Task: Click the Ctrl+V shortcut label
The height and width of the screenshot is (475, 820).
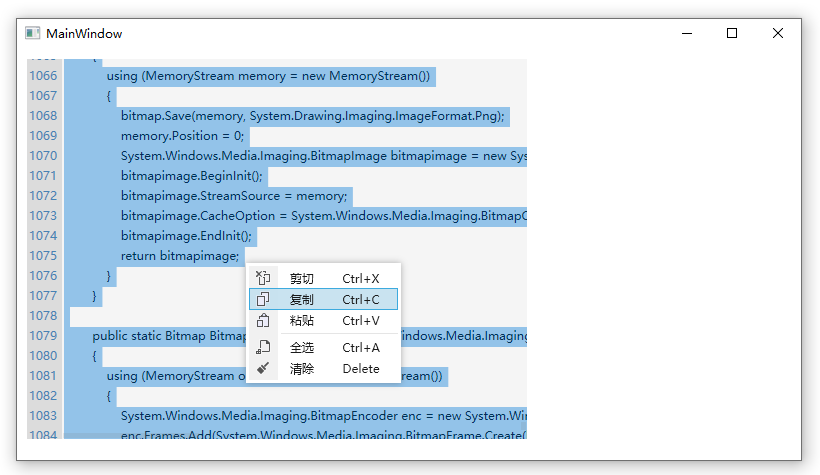Action: pos(361,321)
